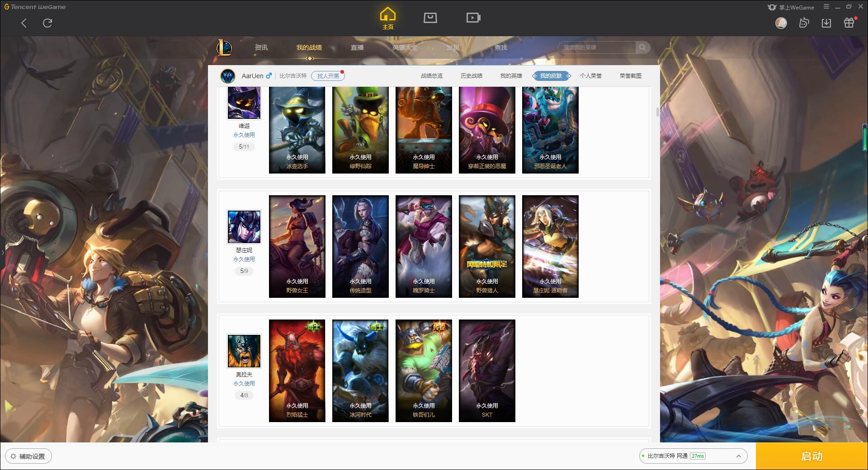Click the green right-edge page scrollbar
The height and width of the screenshot is (470, 868).
(865, 137)
